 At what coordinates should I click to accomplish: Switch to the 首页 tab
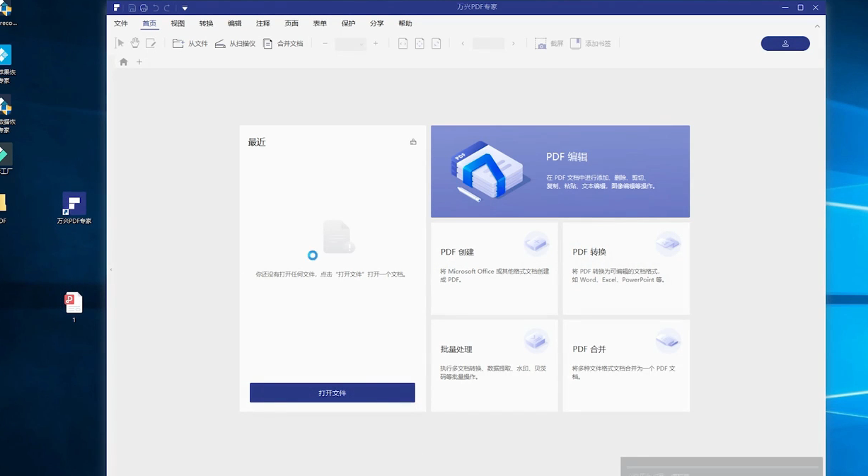coord(149,23)
